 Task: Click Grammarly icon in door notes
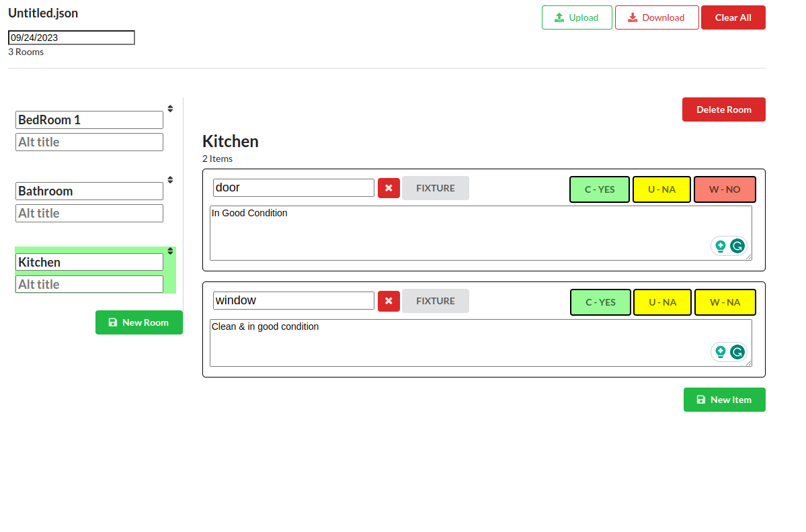pos(737,246)
